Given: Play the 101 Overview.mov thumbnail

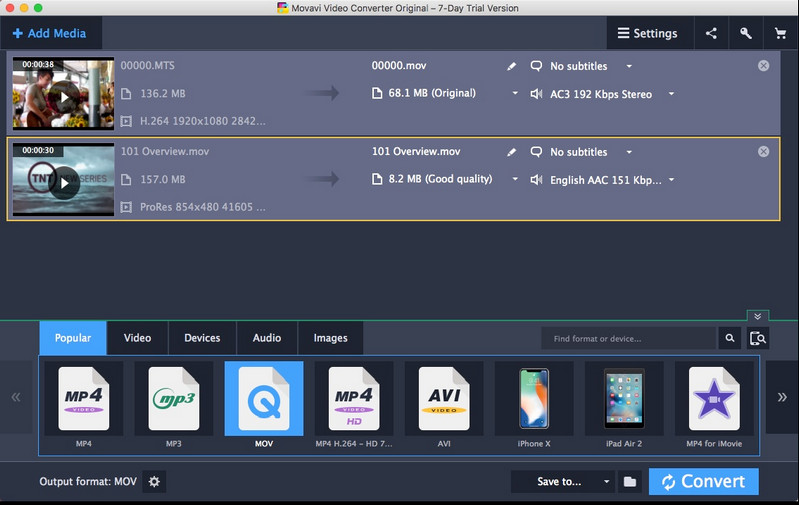Looking at the screenshot, I should 64,182.
